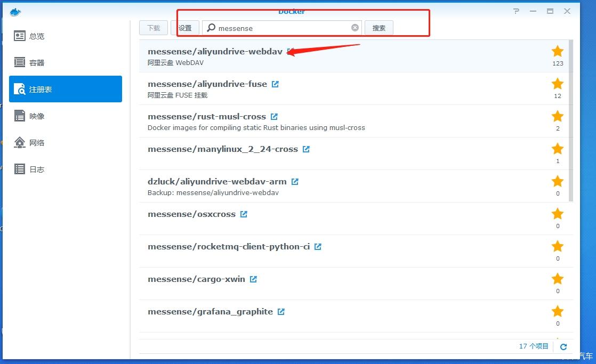Screen dimensions: 596x364
Task: Open external link for messense/rust-musl-cross
Action: [274, 117]
